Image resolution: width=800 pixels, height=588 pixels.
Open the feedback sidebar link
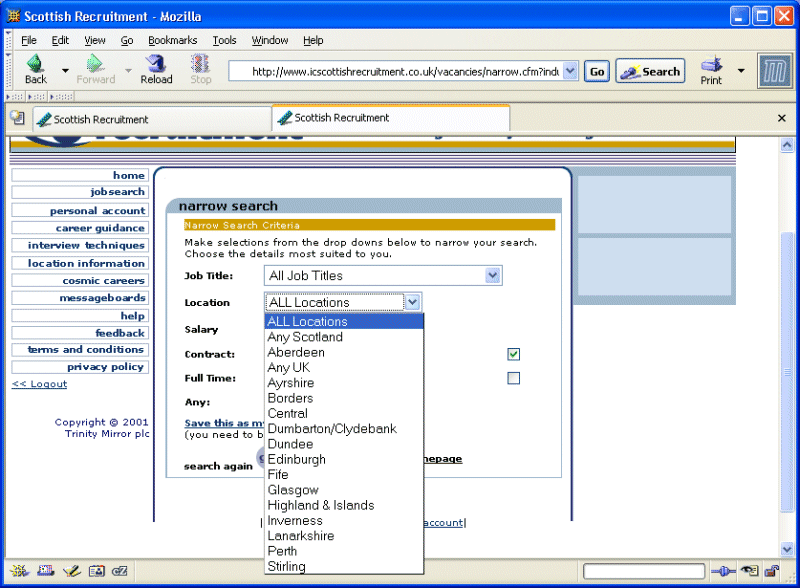pos(80,333)
